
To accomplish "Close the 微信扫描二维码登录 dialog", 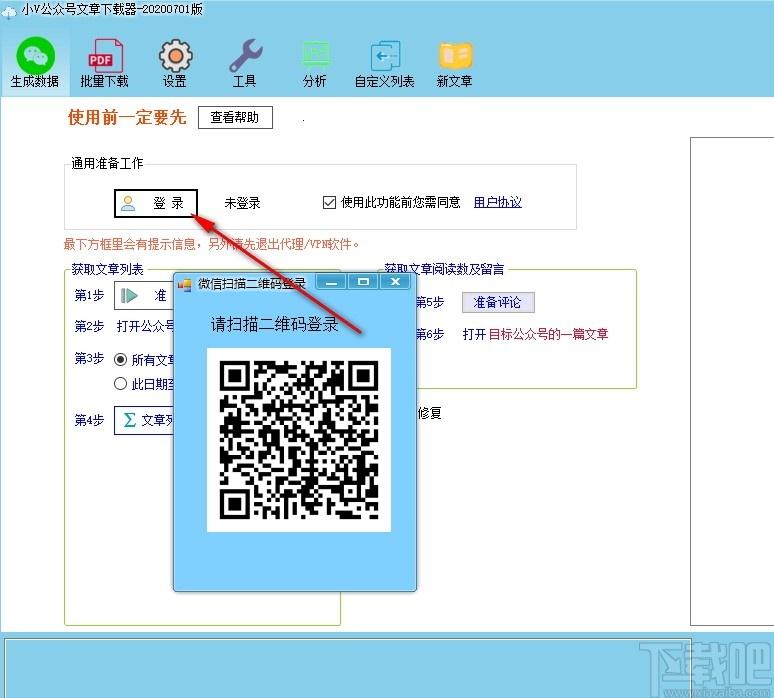I will click(395, 282).
